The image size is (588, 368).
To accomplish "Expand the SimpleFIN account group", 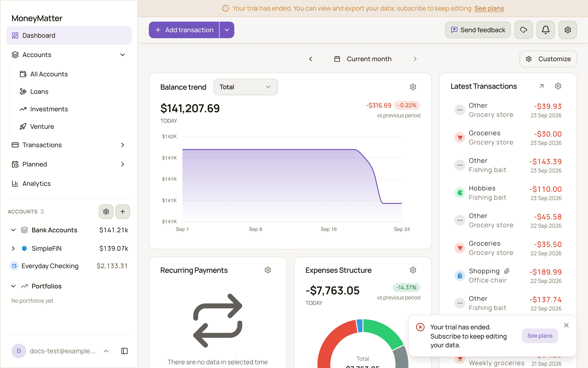I will pyautogui.click(x=13, y=248).
